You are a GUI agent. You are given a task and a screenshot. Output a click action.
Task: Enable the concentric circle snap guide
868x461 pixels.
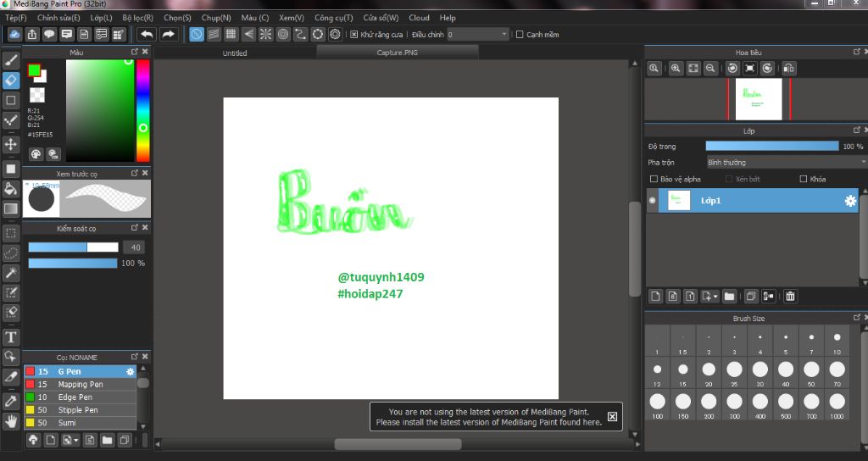[283, 34]
